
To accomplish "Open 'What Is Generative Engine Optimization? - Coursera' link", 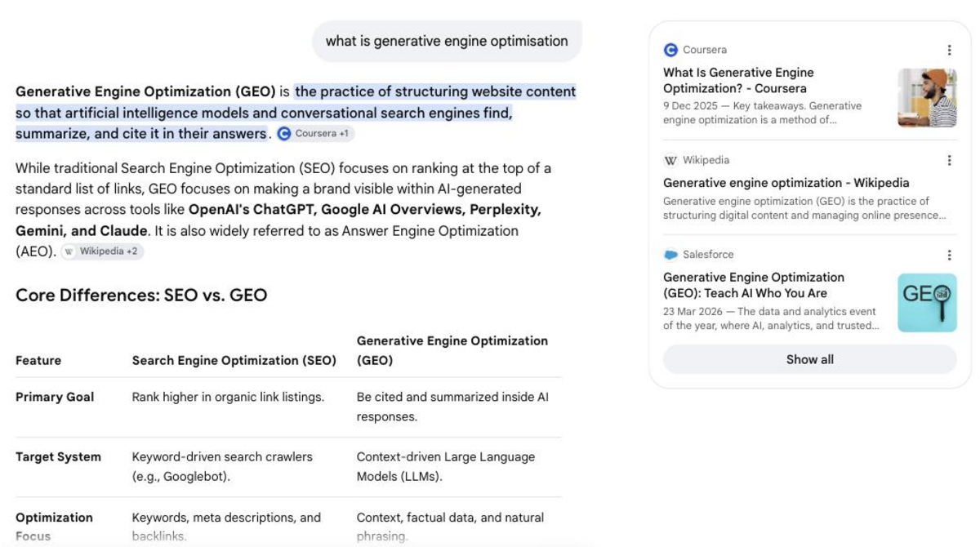I will [x=738, y=80].
